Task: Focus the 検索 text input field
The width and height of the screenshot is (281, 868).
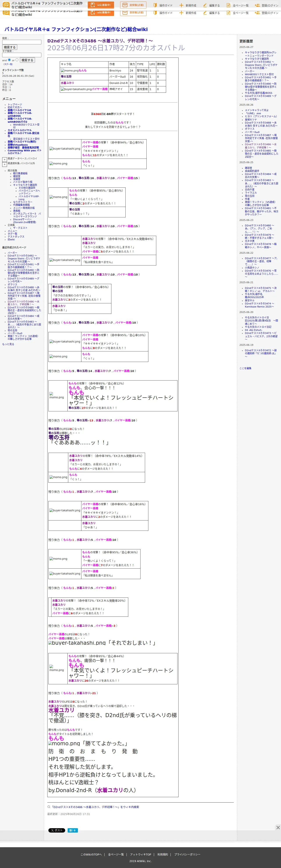Action: pos(22,42)
